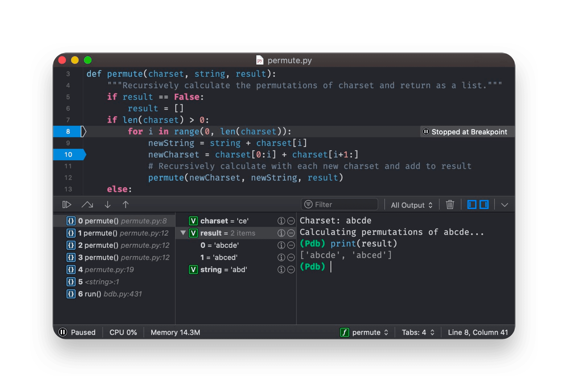Click the green V badge beside result

(x=193, y=233)
